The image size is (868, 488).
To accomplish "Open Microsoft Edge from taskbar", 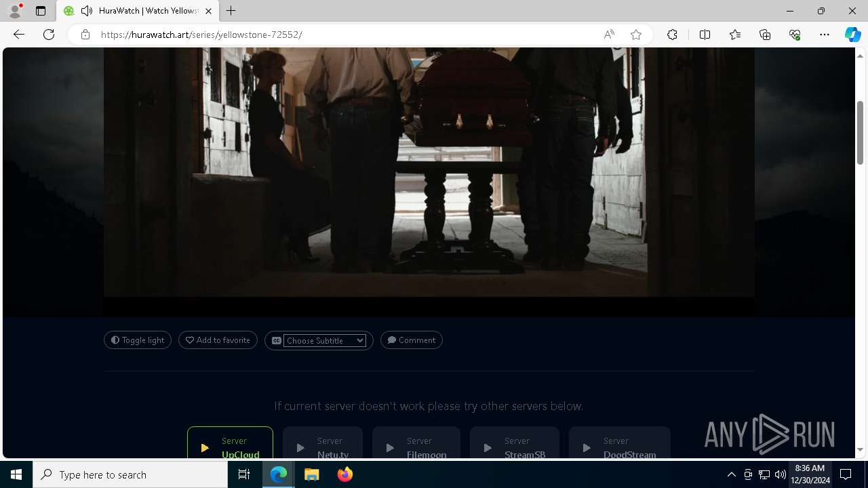I will click(x=279, y=474).
